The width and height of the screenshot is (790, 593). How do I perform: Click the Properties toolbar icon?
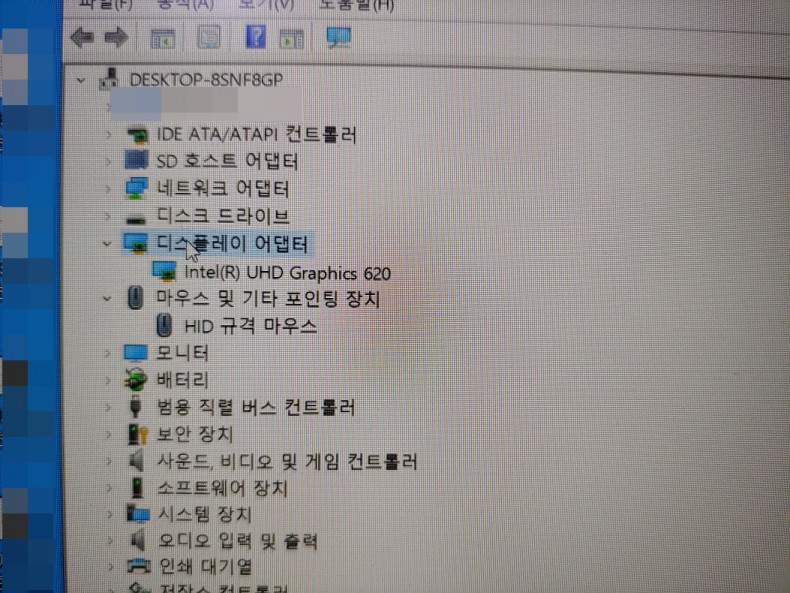208,39
